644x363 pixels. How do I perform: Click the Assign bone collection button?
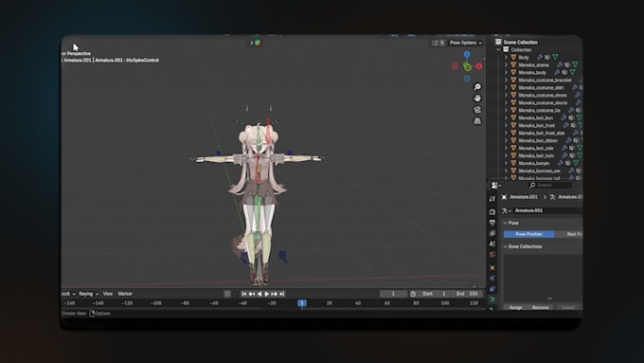[516, 307]
